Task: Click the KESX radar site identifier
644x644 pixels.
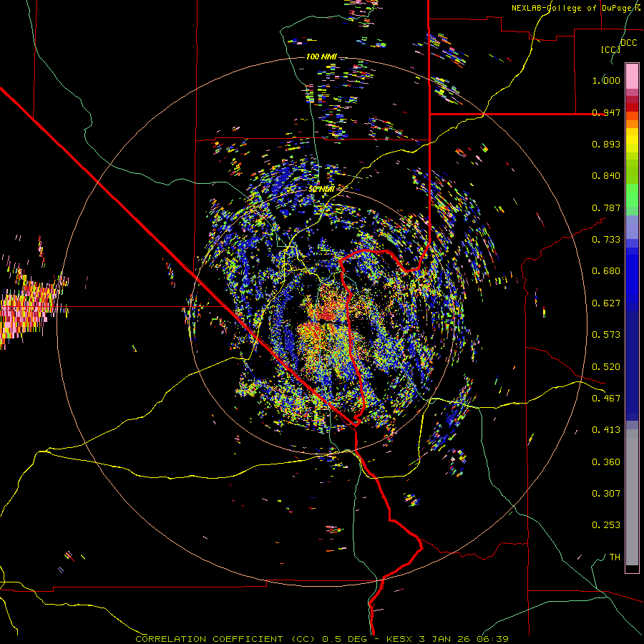Action: 399,639
